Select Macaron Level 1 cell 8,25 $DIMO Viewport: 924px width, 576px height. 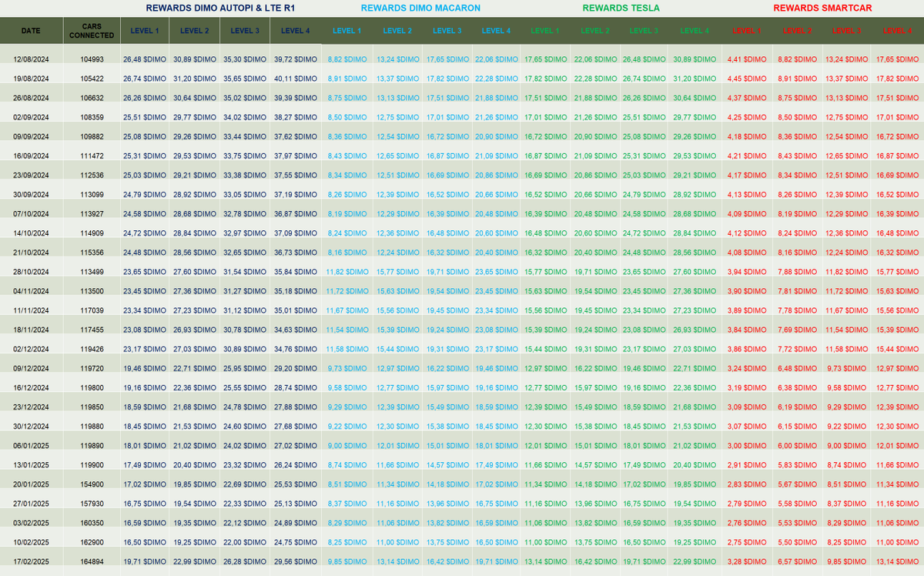[347, 542]
